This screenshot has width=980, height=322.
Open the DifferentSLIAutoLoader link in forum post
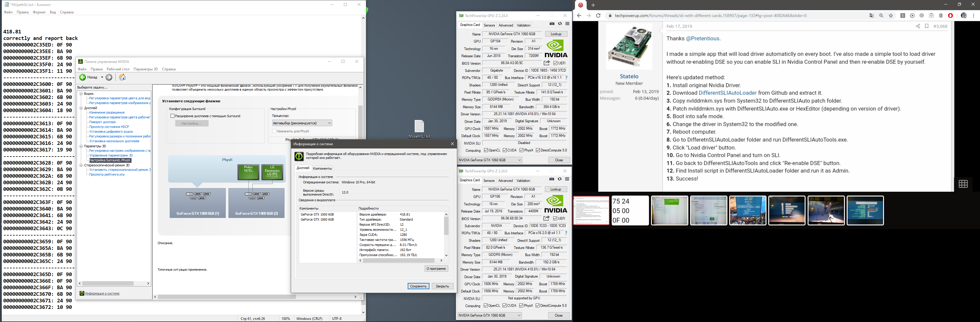click(x=727, y=93)
